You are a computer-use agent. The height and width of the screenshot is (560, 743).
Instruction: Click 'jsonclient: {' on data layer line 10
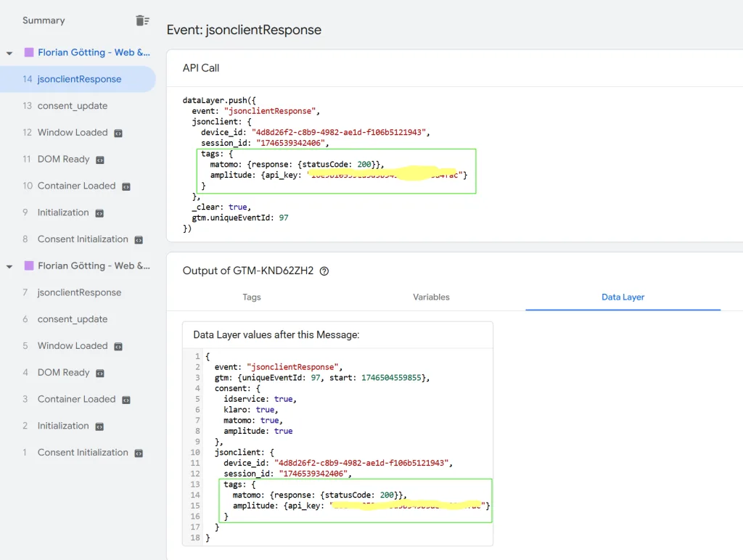244,452
